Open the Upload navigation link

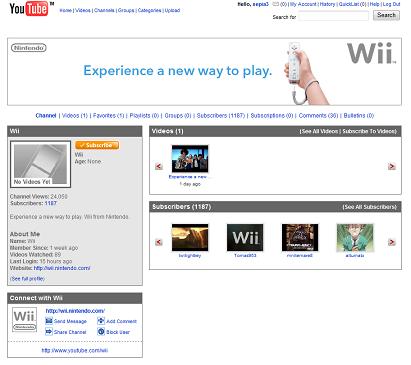(x=172, y=10)
